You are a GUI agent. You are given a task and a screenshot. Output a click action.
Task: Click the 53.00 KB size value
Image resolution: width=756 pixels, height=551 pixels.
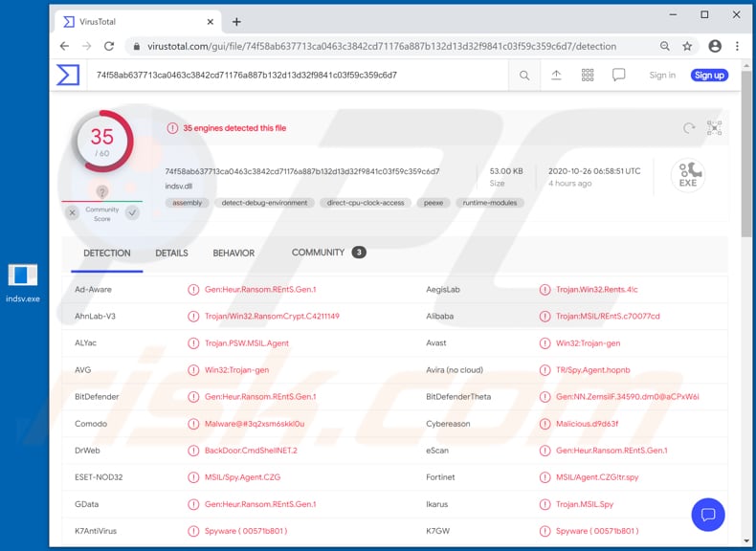pos(506,171)
